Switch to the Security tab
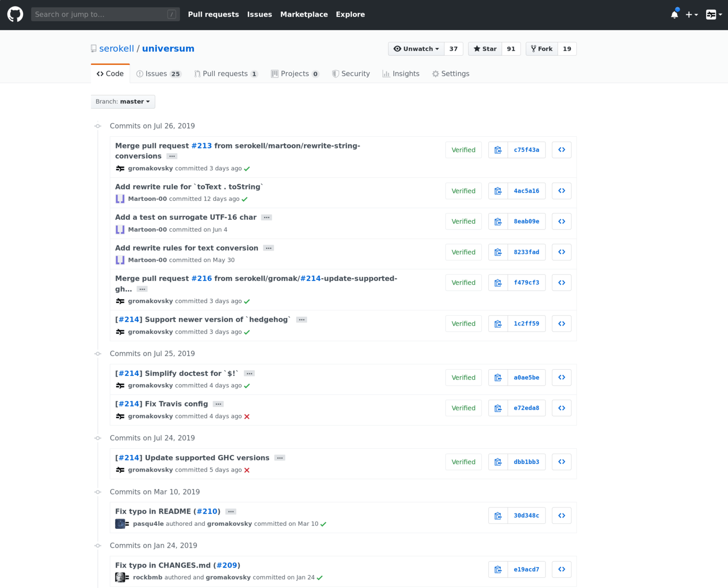This screenshot has width=728, height=588. pyautogui.click(x=351, y=73)
